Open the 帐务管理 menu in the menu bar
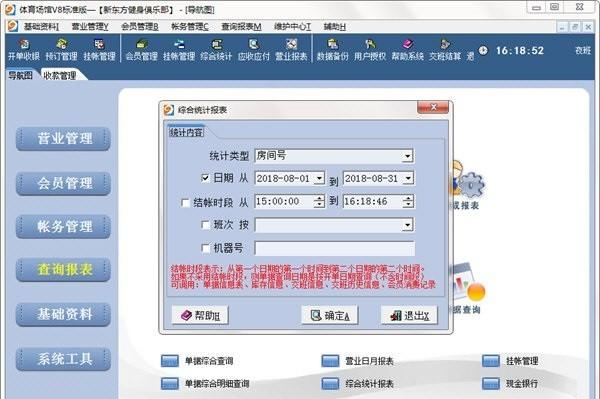This screenshot has height=399, width=600. pyautogui.click(x=190, y=27)
